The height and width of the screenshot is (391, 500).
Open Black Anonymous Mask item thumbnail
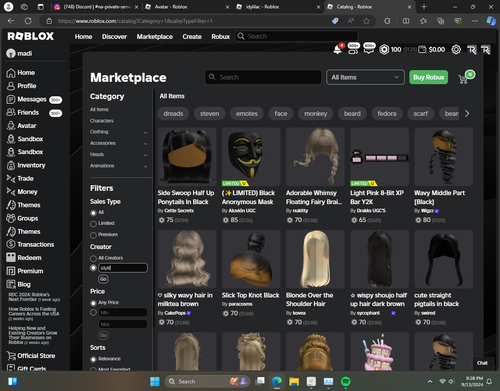251,157
